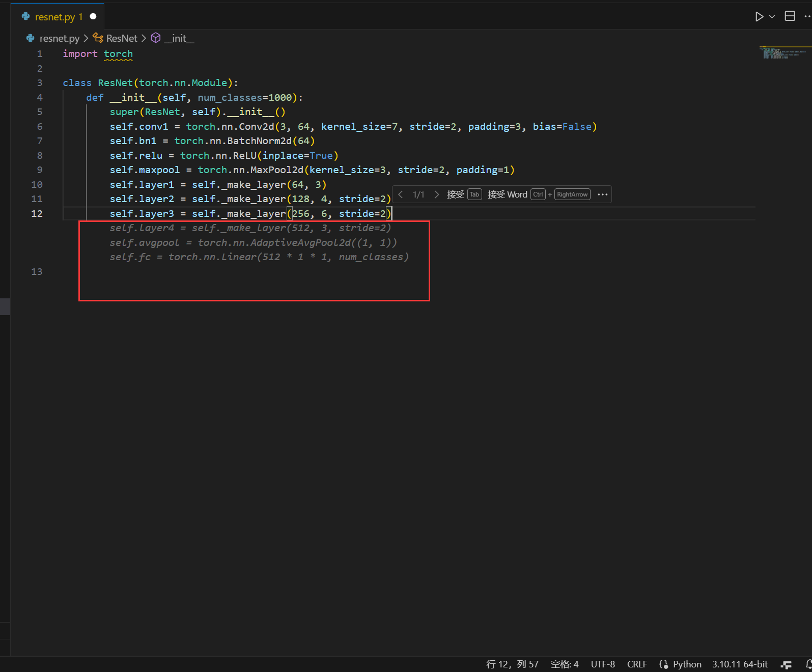Expand the ResNet class breadcrumb
The height and width of the screenshot is (672, 812).
tap(121, 38)
